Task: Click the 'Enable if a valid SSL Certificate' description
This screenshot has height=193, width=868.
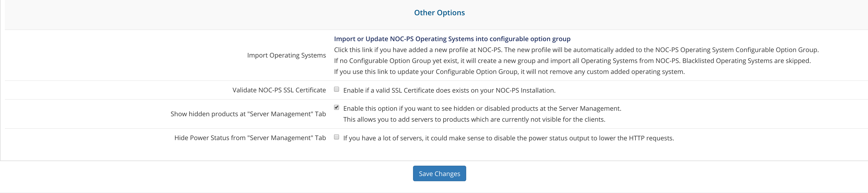Action: [x=449, y=90]
